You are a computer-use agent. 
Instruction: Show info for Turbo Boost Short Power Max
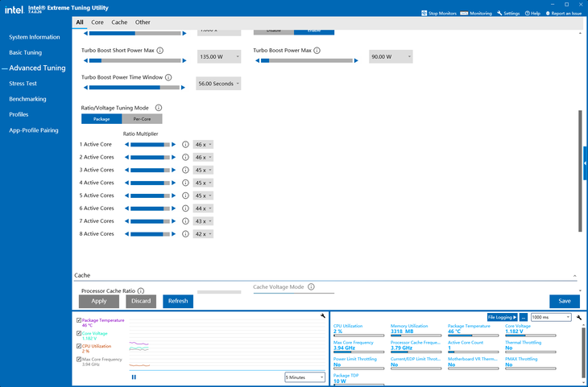[x=160, y=50]
